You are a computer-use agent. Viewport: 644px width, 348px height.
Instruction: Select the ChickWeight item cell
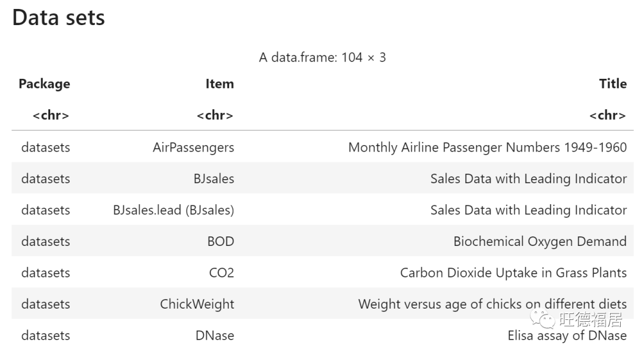(197, 304)
